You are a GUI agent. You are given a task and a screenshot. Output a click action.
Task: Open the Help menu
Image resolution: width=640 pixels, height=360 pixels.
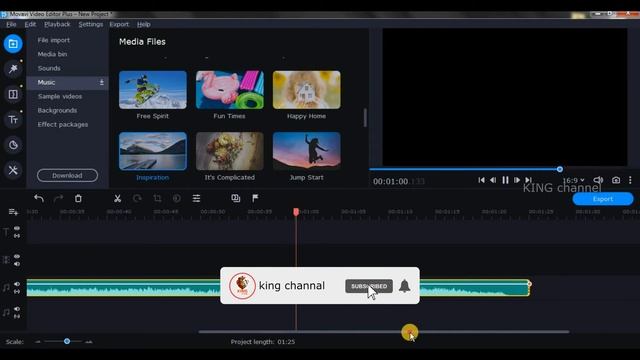pyautogui.click(x=144, y=24)
